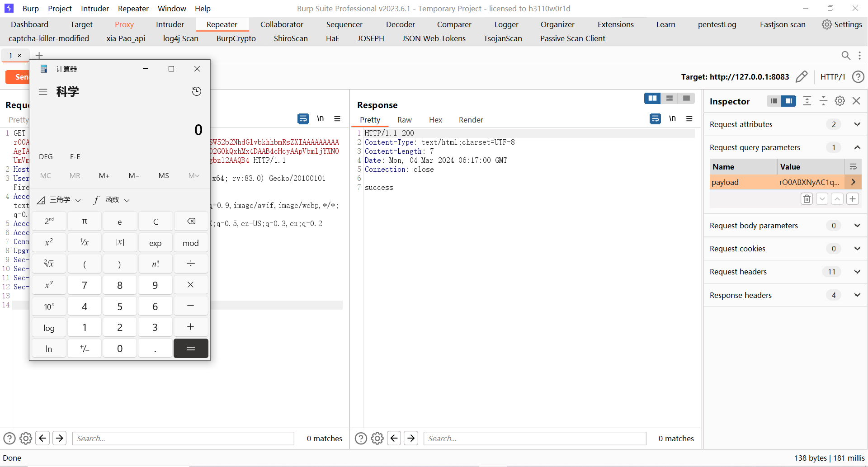Open Burp Settings gear

(842, 24)
